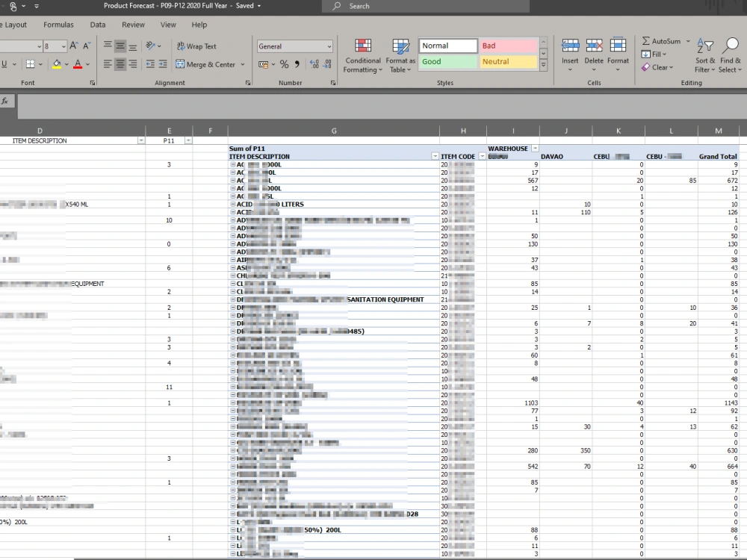Screen dimensions: 747x560
Task: Click the Clear button
Action: coord(657,68)
